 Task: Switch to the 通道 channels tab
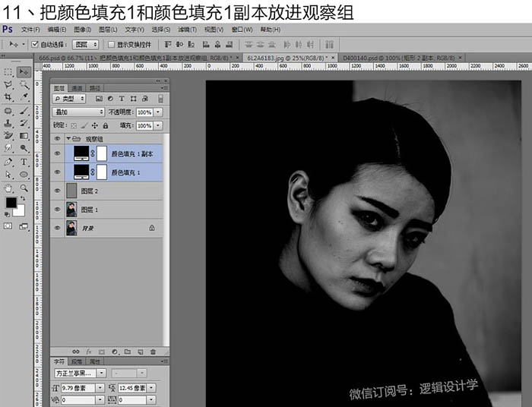pyautogui.click(x=77, y=88)
